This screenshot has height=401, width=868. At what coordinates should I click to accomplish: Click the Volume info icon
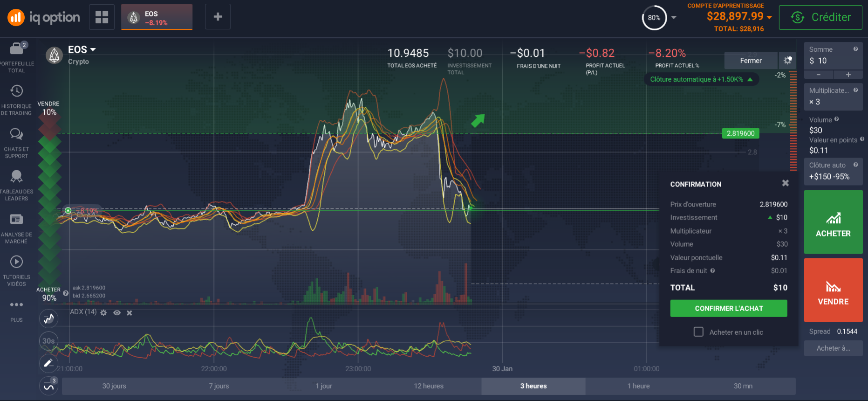836,119
